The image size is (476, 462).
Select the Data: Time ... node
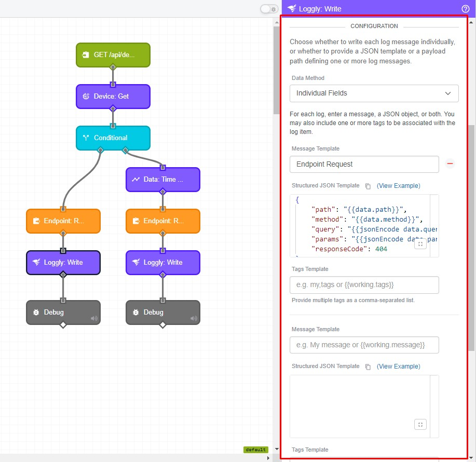coord(163,180)
